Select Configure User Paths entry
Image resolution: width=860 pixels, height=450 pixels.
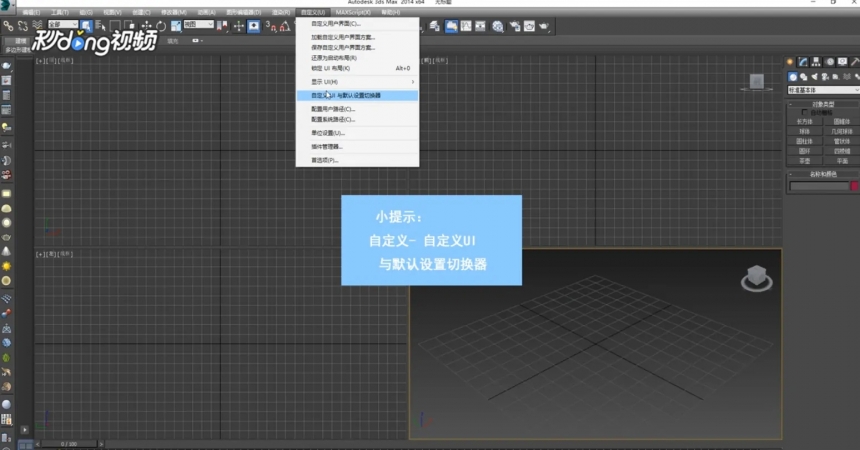(x=357, y=109)
